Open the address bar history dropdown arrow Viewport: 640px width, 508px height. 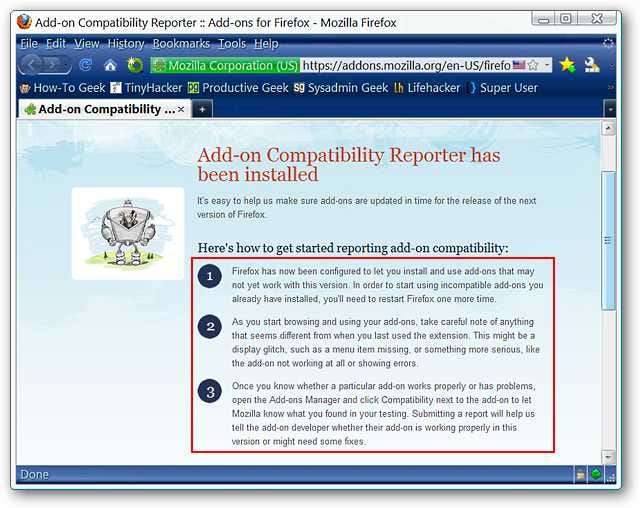[547, 65]
